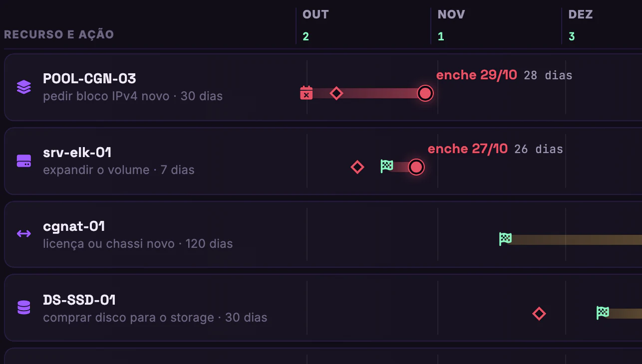Click the 'enche 27/10' label
Screen dimensions: 642x364
468,149
